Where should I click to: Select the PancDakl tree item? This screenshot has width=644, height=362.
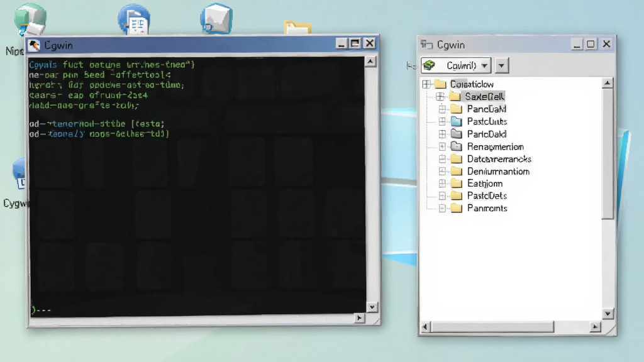[x=487, y=109]
